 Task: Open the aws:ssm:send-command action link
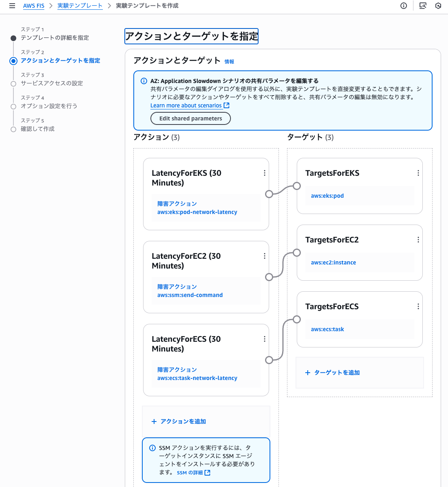[x=190, y=295]
